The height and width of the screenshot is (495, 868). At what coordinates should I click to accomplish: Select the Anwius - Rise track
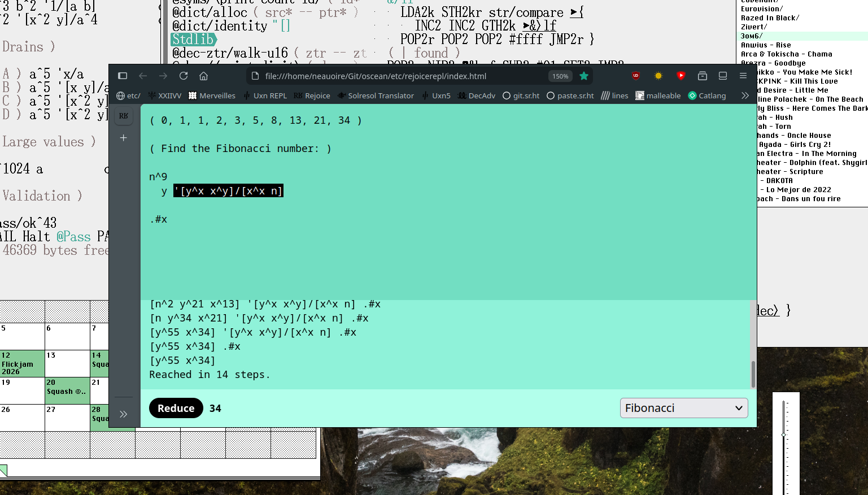point(766,45)
